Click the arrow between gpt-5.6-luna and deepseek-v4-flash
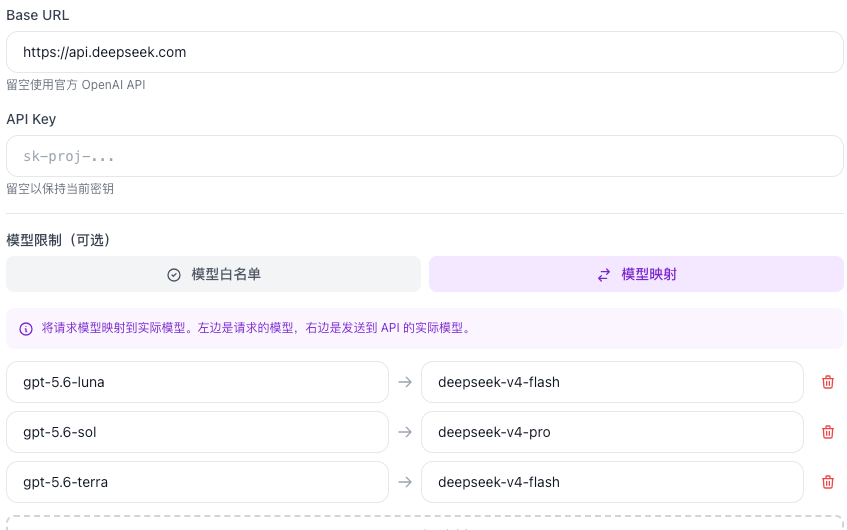Screen dimensions: 847x530 405,382
